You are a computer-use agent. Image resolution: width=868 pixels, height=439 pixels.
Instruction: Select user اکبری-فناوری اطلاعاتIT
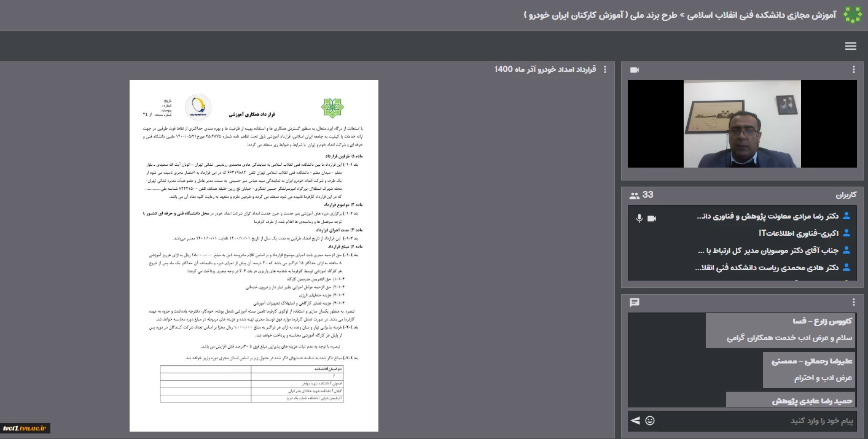point(799,233)
